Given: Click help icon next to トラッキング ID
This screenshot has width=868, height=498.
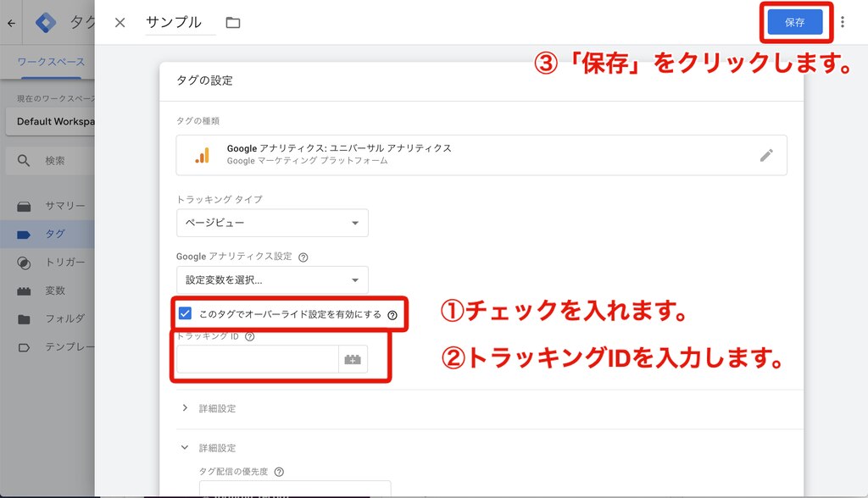Looking at the screenshot, I should point(250,336).
